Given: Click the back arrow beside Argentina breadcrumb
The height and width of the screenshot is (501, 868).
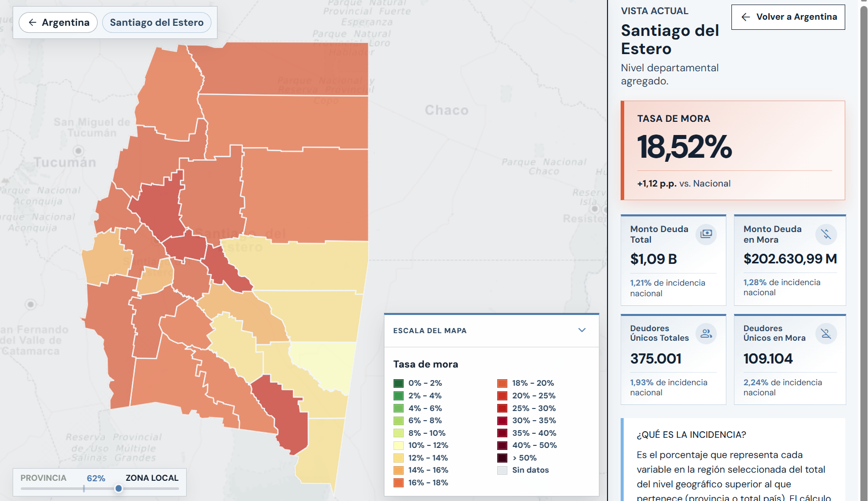Looking at the screenshot, I should coord(32,22).
